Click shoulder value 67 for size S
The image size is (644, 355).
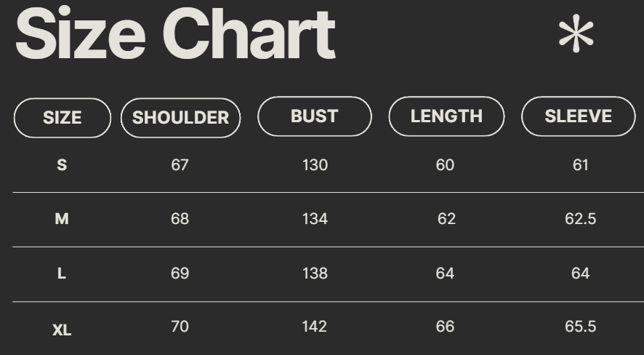click(x=180, y=165)
